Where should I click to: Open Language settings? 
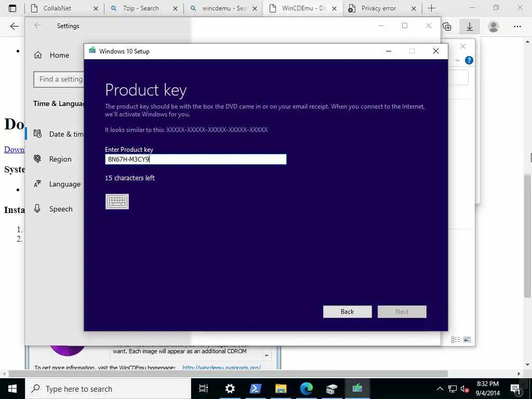(58, 184)
